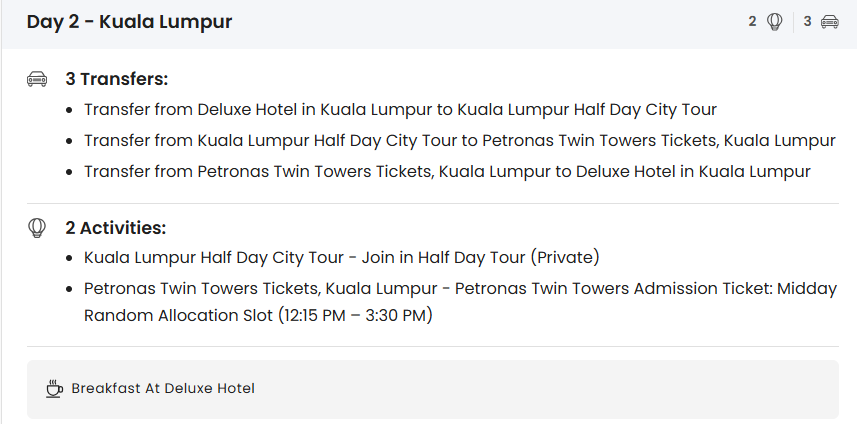Click the balloon icon beside 2 Activities
The image size is (857, 424).
(37, 228)
